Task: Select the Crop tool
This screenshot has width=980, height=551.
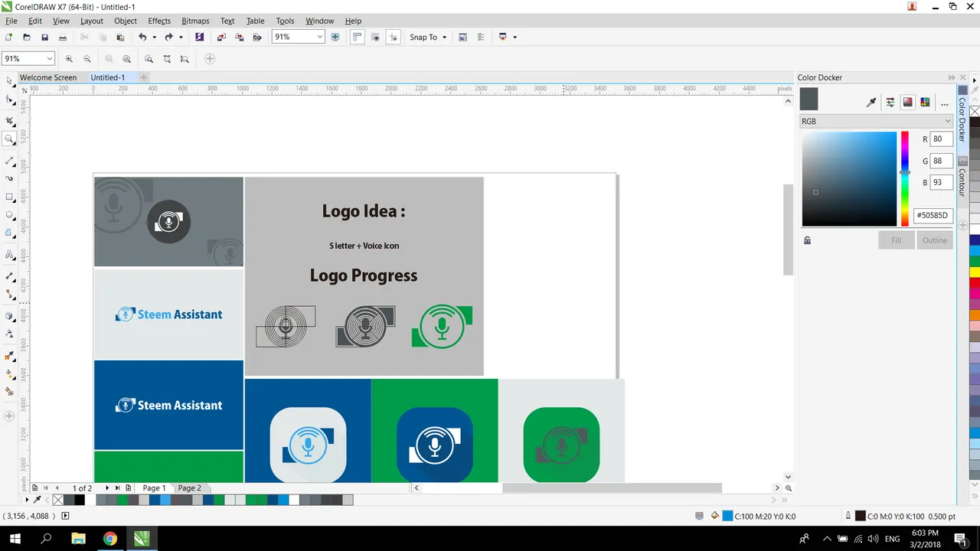Action: coord(9,121)
